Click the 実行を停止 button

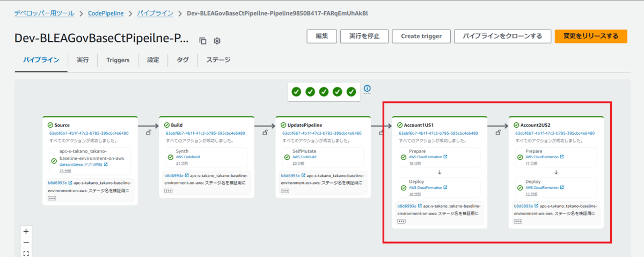pyautogui.click(x=364, y=36)
